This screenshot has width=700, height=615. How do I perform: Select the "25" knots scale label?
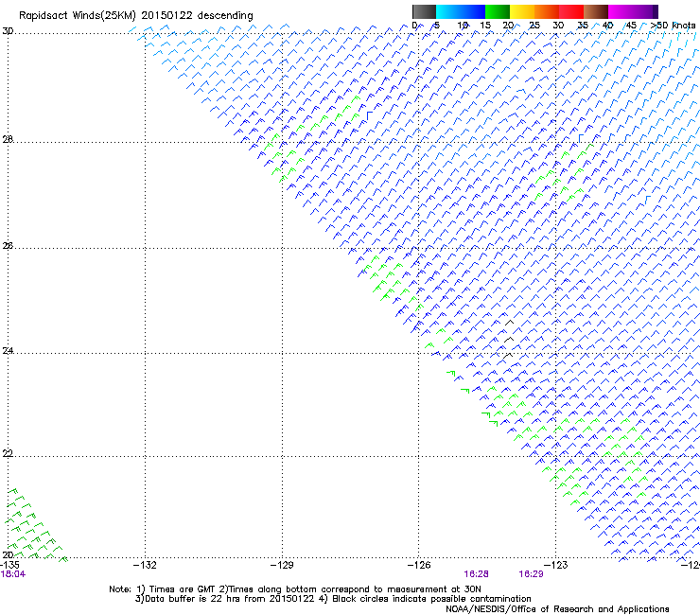(x=534, y=26)
